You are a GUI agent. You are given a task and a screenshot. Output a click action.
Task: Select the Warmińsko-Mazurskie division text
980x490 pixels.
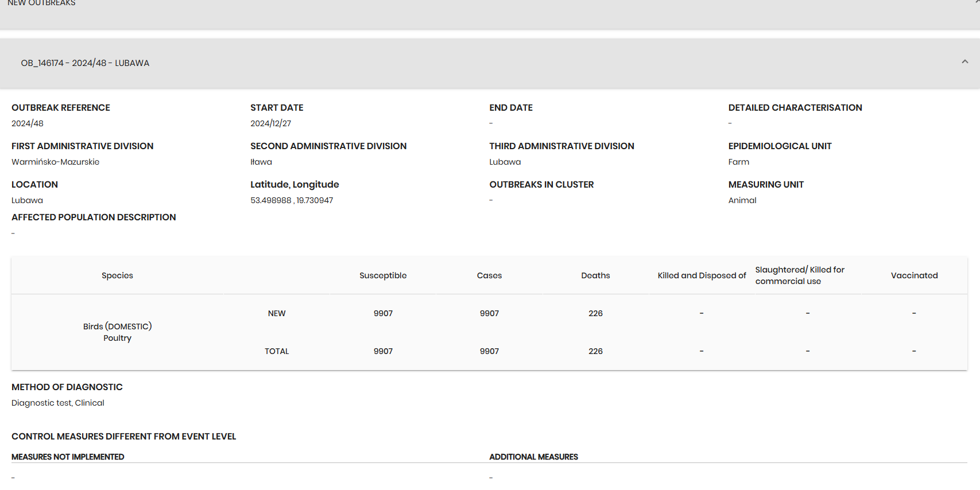55,162
